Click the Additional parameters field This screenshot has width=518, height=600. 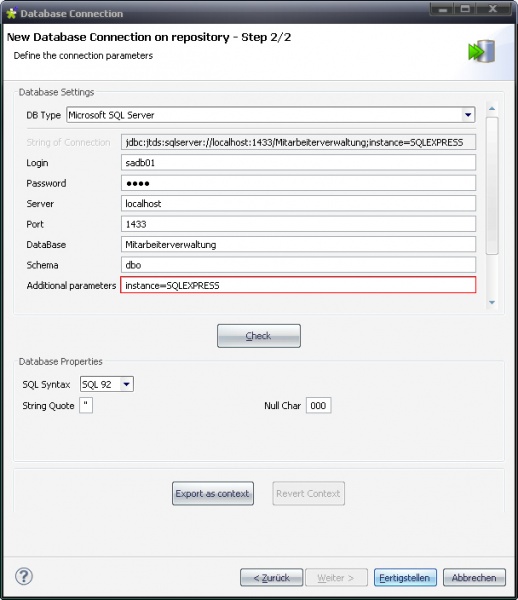coord(298,285)
